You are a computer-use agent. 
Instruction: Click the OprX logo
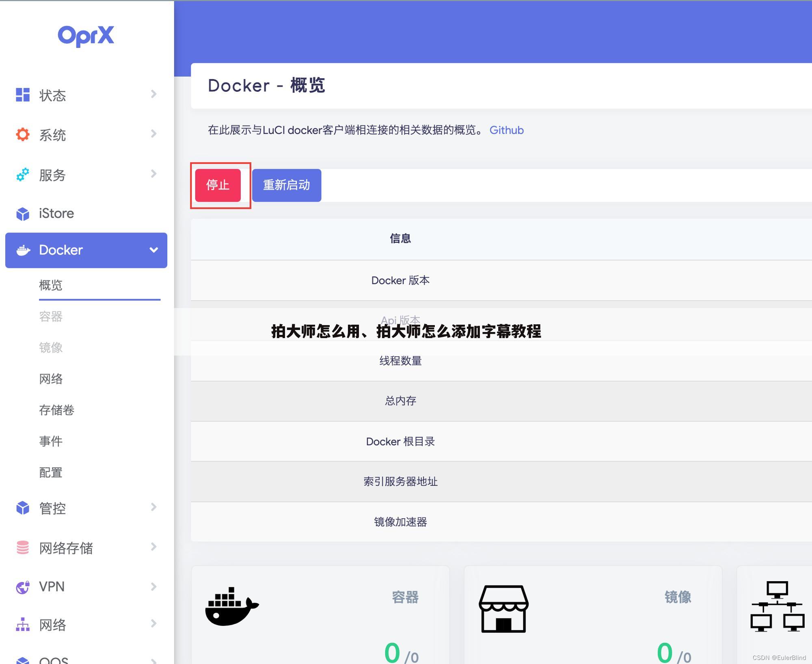pos(86,36)
